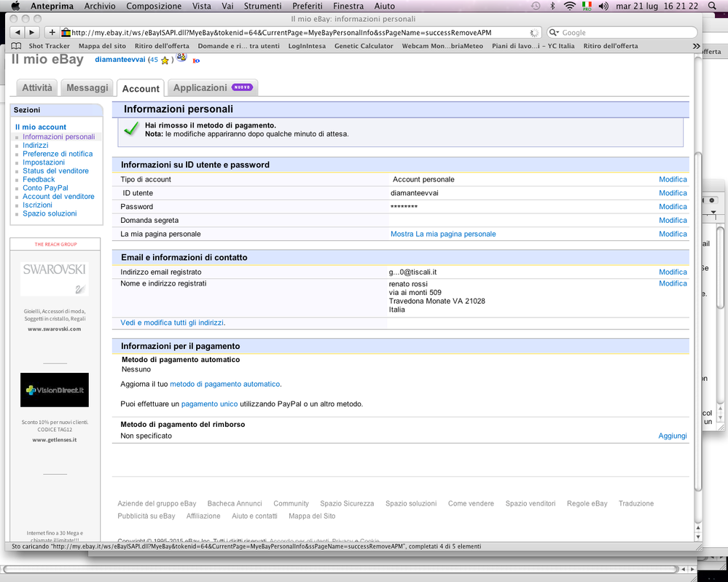
Task: Open the Wi-Fi status menu
Action: (569, 6)
